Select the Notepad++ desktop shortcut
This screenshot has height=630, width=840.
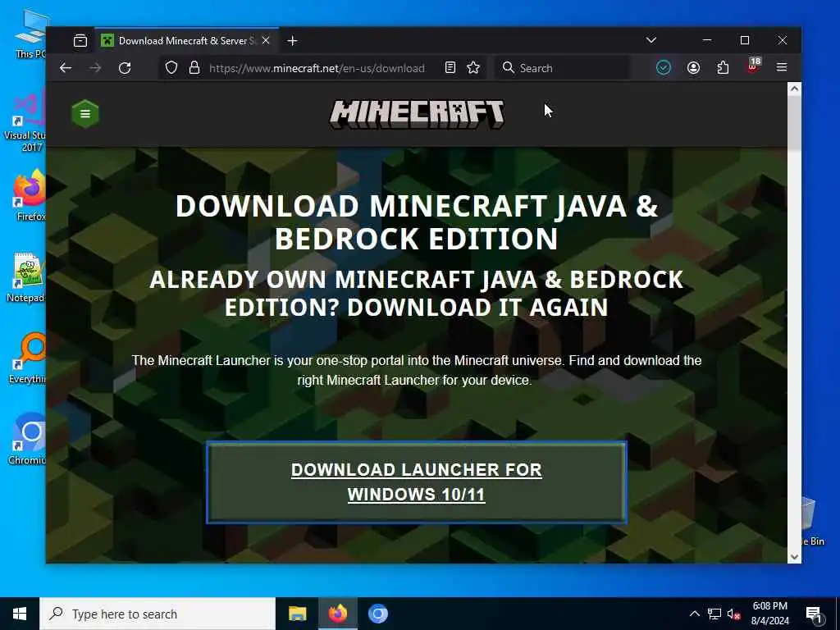27,277
